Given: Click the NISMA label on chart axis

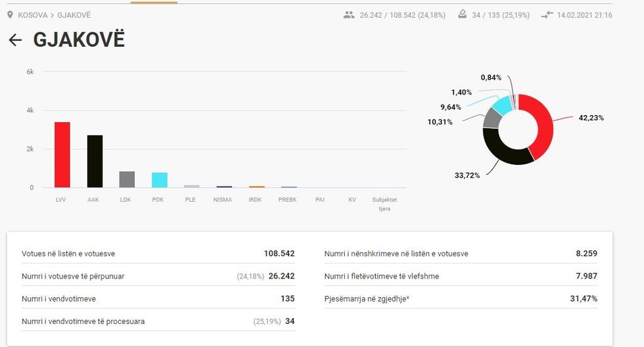Looking at the screenshot, I should 223,200.
